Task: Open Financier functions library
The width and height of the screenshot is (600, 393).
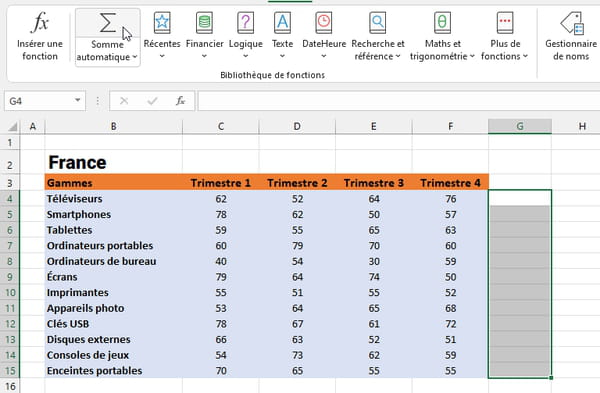Action: (x=204, y=37)
